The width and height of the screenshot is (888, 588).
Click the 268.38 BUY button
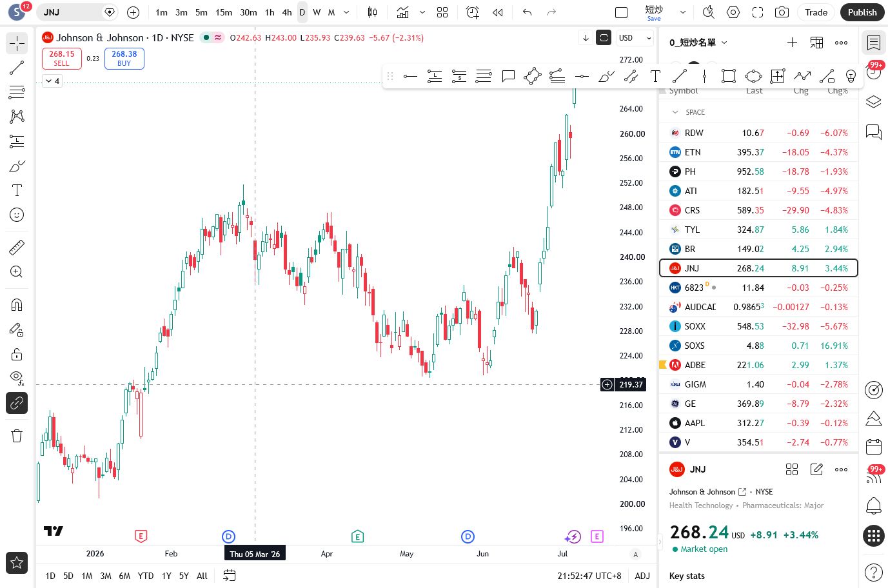124,59
